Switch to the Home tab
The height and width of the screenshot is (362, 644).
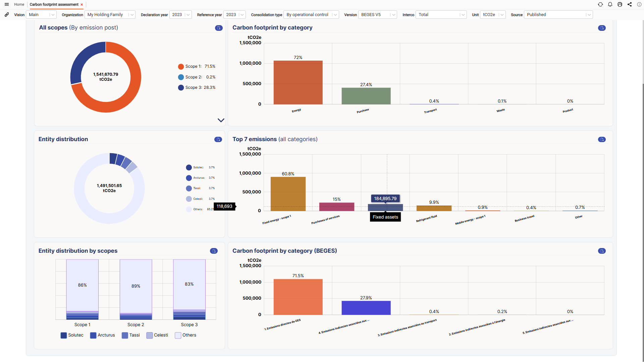[19, 4]
